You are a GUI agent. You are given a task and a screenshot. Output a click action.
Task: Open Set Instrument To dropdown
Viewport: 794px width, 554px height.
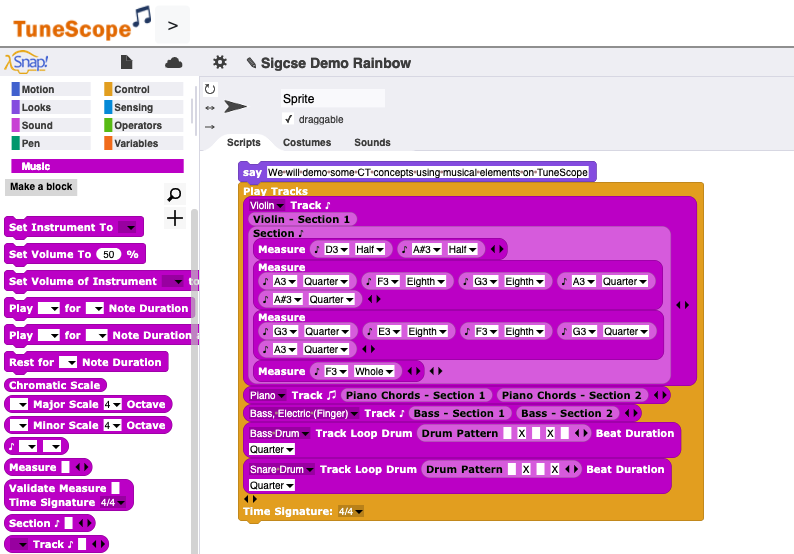[x=128, y=227]
